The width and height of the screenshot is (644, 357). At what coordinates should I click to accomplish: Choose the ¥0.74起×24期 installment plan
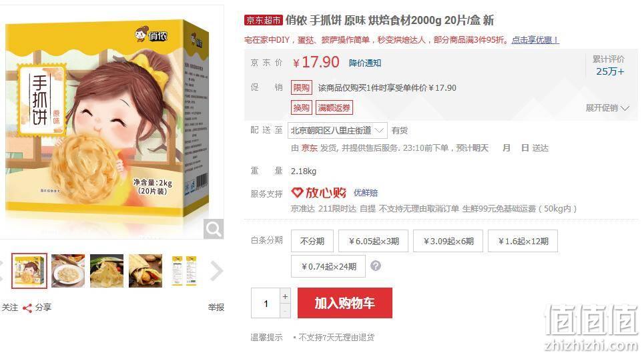(x=328, y=267)
